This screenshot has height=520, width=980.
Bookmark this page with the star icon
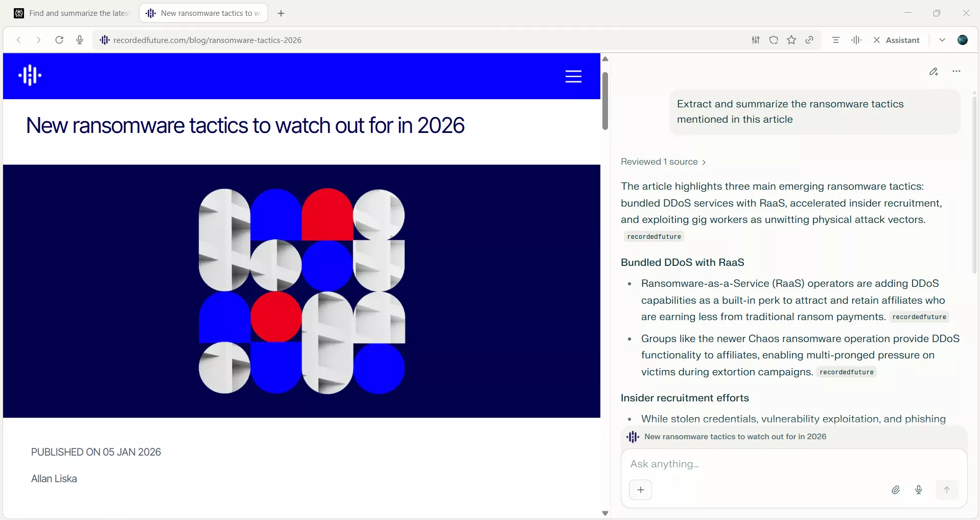tap(791, 40)
